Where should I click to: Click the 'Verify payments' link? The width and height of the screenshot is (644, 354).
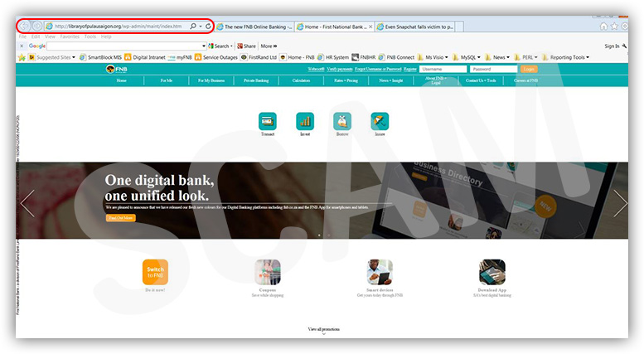(x=340, y=69)
